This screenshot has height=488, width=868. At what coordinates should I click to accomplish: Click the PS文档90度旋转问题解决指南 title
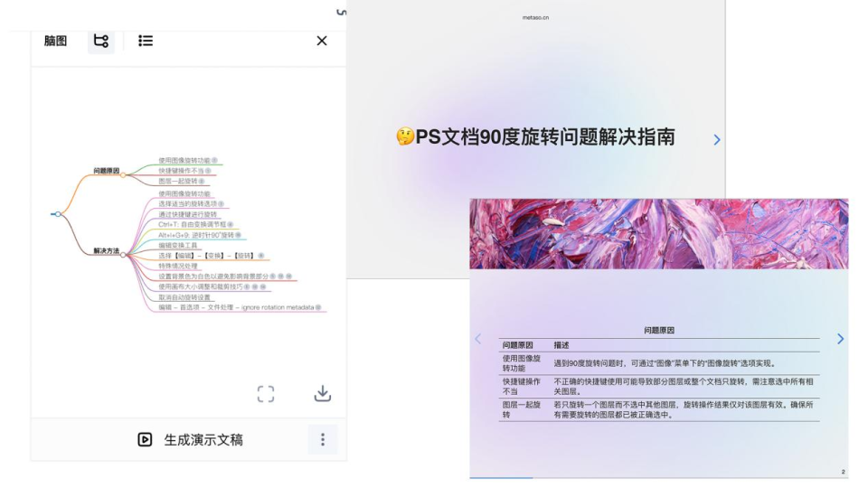[x=545, y=136]
